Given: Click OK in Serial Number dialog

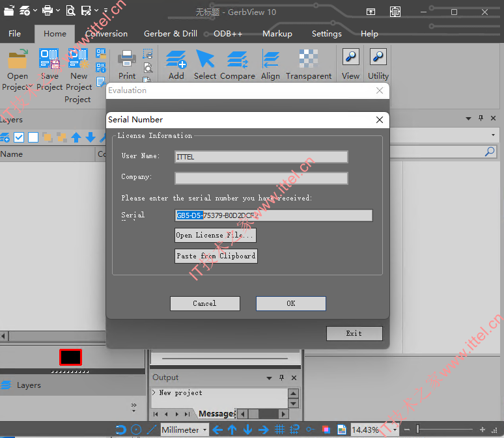Looking at the screenshot, I should click(x=291, y=303).
